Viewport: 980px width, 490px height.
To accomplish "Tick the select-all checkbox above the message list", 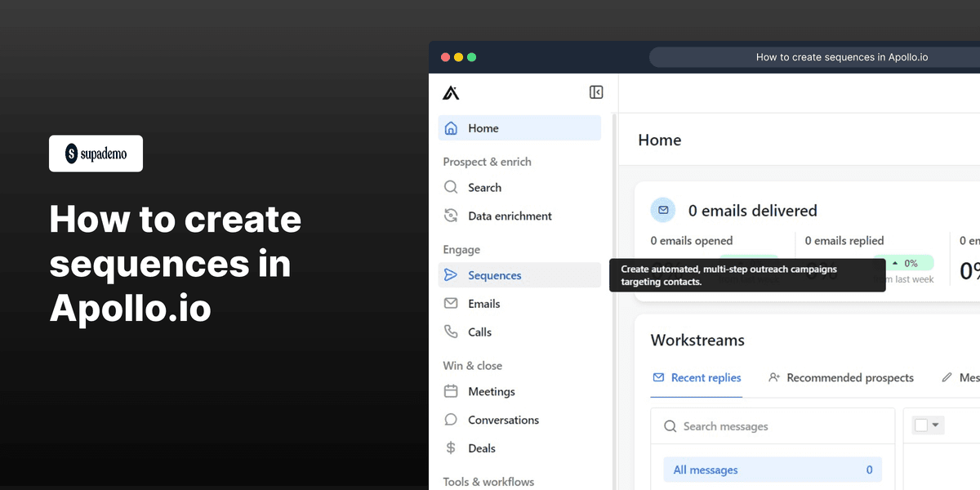I will coord(923,425).
